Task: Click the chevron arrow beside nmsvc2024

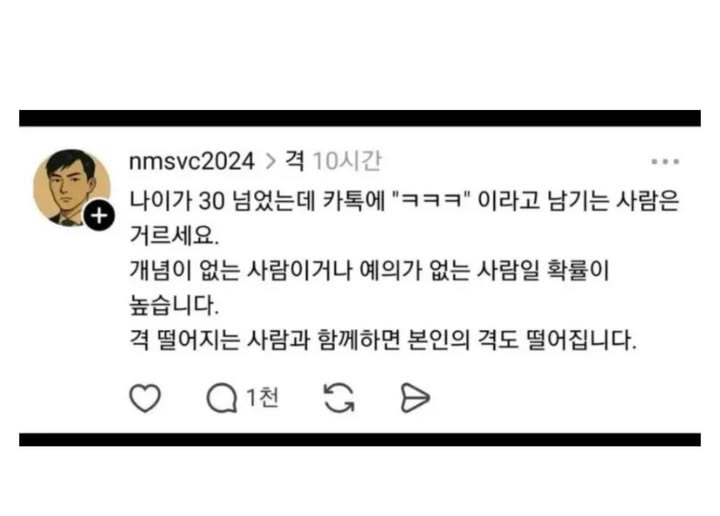Action: tap(270, 162)
